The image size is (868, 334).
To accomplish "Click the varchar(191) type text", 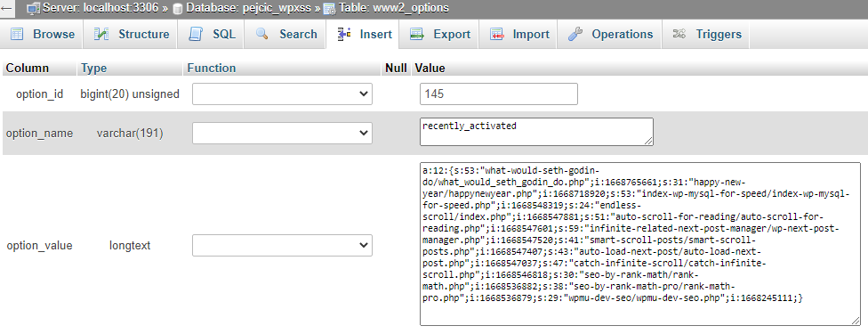I will [x=130, y=134].
